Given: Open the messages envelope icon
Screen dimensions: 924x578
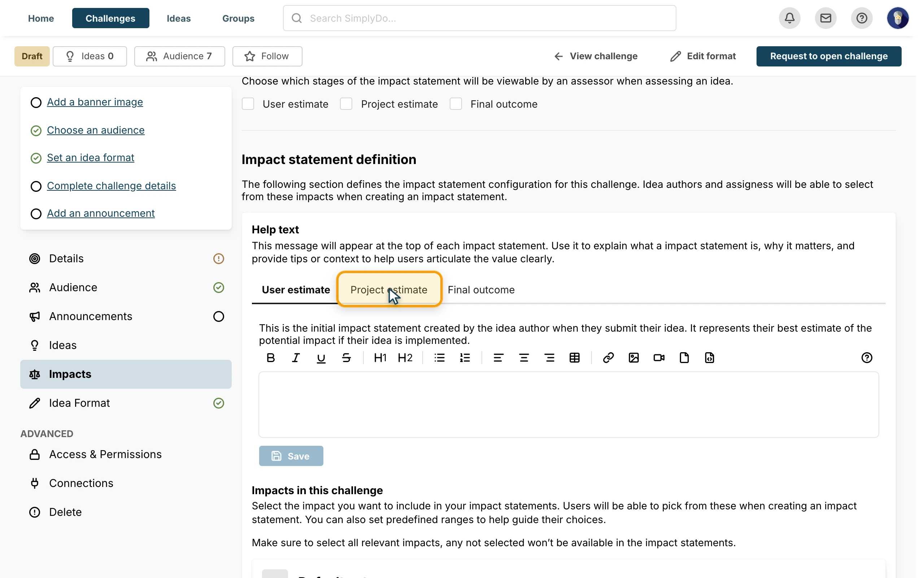Looking at the screenshot, I should (x=825, y=18).
